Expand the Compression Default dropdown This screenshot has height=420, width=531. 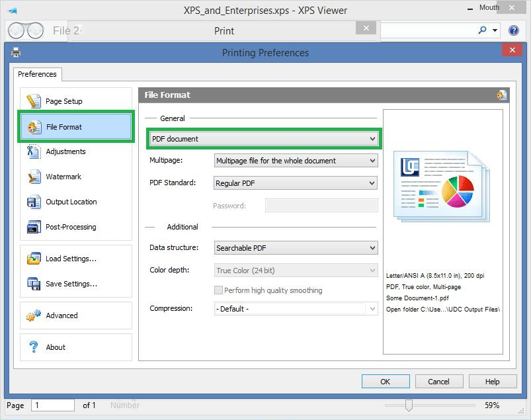(x=296, y=309)
